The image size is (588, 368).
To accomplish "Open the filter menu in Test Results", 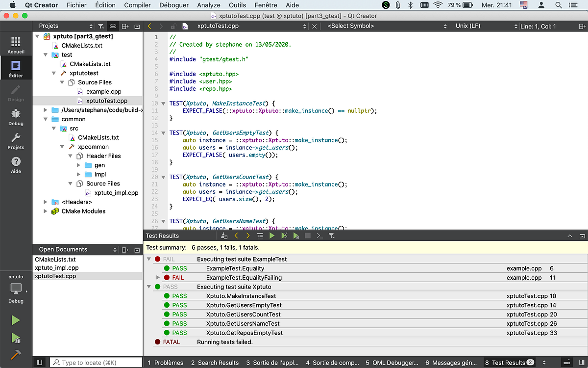I will (x=331, y=236).
